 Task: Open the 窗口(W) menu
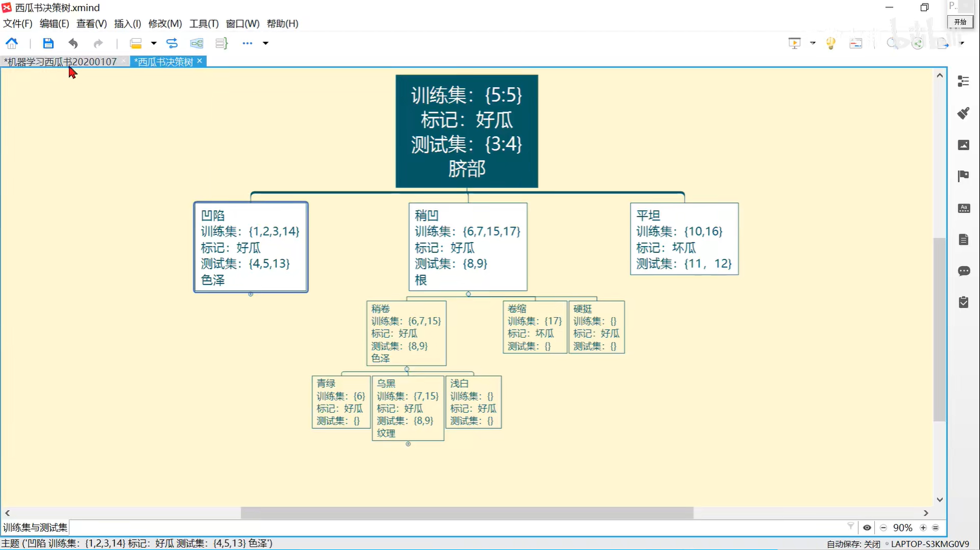tap(242, 24)
